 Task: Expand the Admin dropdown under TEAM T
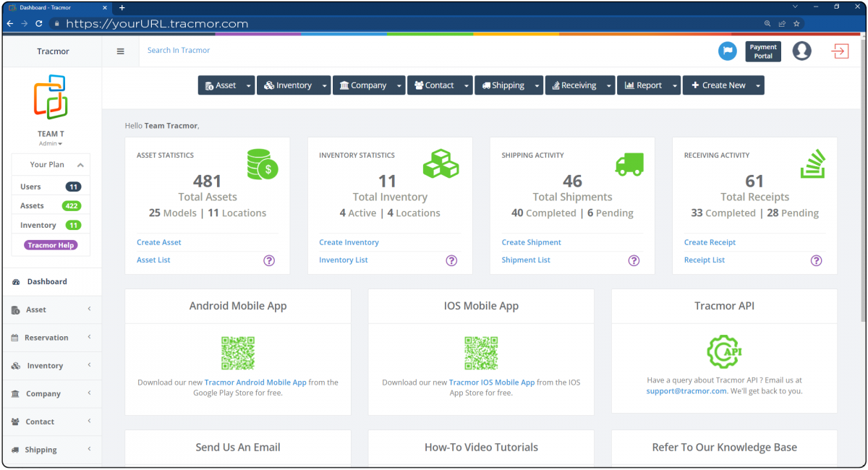(51, 143)
